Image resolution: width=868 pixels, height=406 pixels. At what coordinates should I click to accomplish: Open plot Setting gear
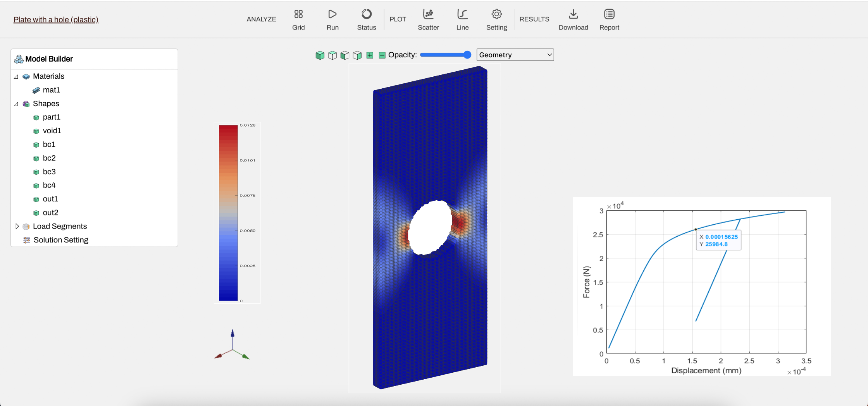(496, 20)
